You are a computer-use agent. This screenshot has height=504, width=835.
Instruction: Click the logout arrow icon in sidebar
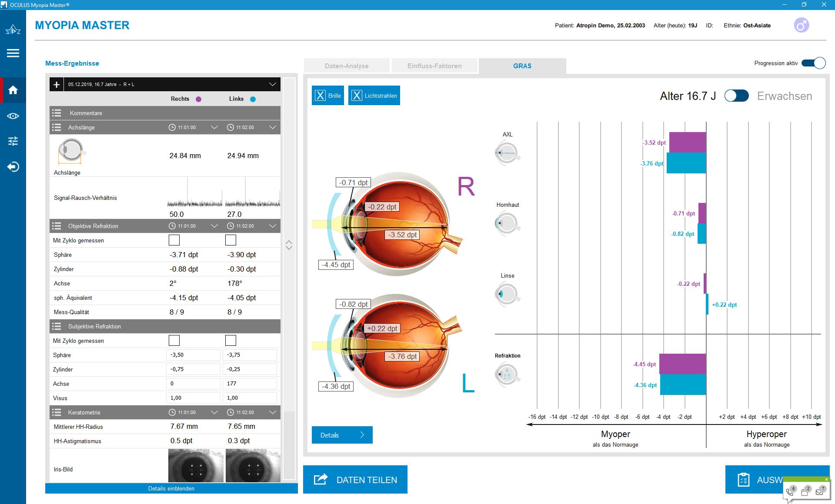point(13,167)
